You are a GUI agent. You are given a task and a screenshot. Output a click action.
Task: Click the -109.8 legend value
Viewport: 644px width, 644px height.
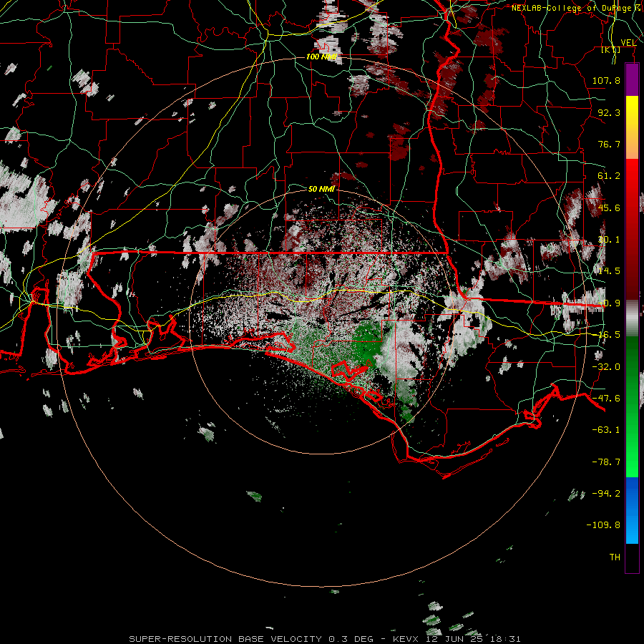click(x=603, y=525)
